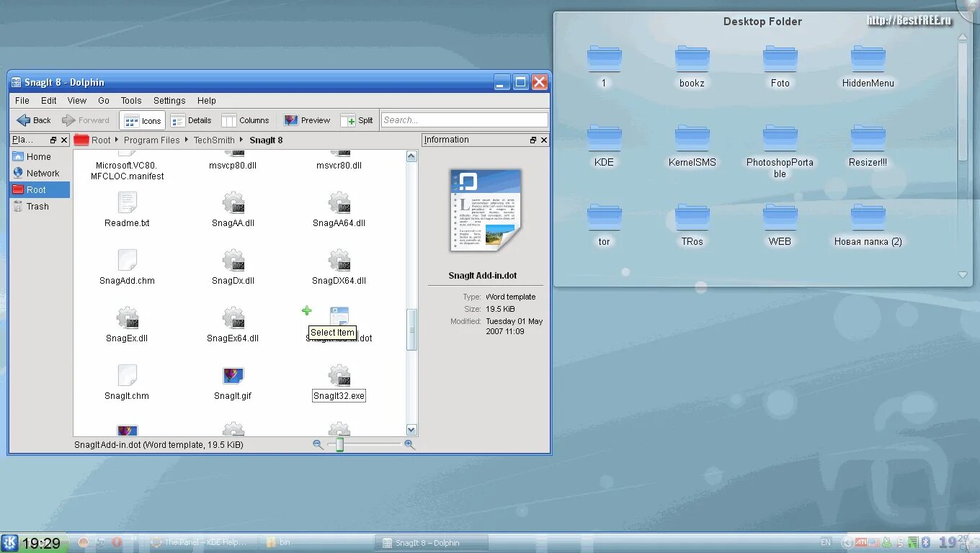Detach the Places panel with float button

coord(53,140)
